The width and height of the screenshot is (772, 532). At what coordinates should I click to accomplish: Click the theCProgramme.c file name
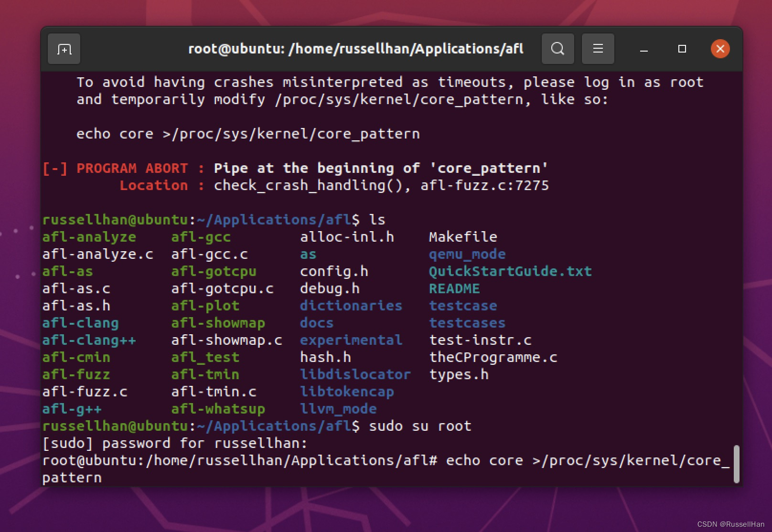click(493, 357)
